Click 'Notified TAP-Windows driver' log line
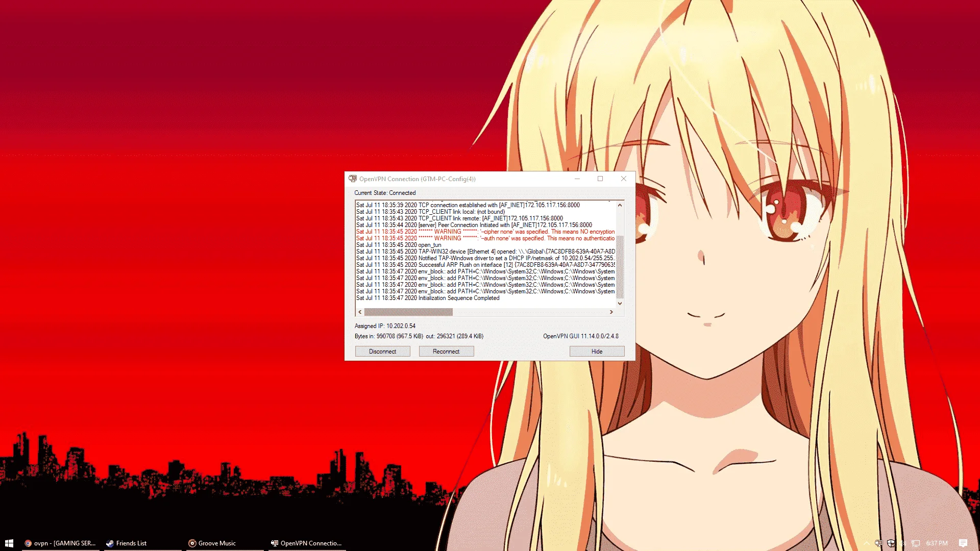Screen dimensions: 980x551 click(x=485, y=258)
